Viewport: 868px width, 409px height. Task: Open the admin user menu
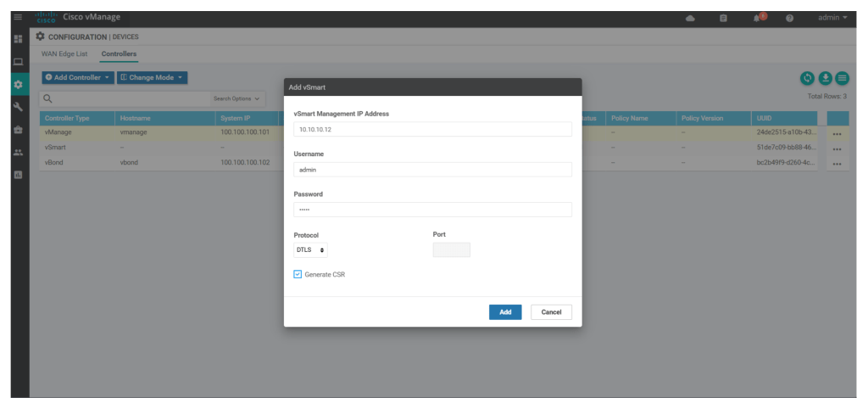coord(832,18)
